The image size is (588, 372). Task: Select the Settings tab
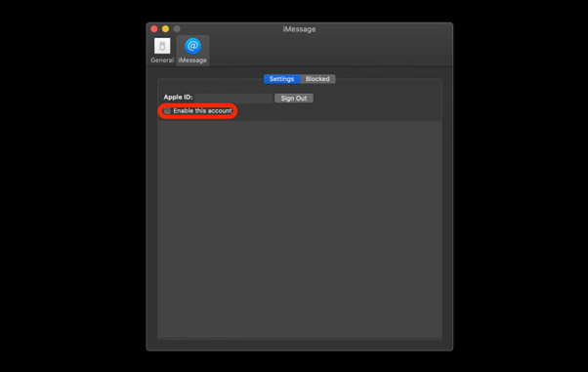pos(281,79)
